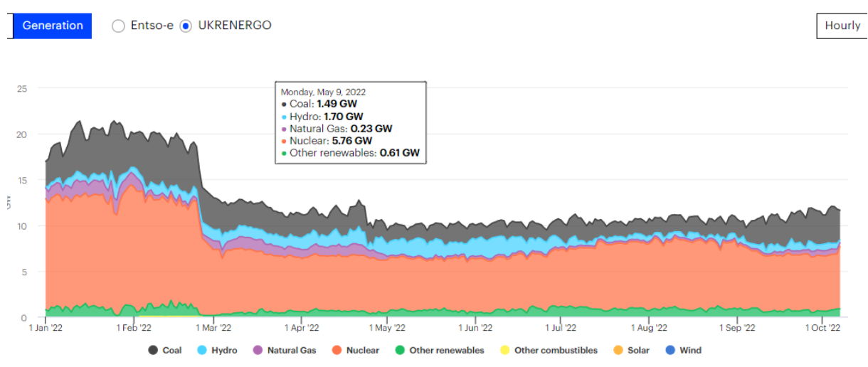Image resolution: width=868 pixels, height=367 pixels.
Task: Open the Hourly resolution dropdown
Action: pos(842,26)
